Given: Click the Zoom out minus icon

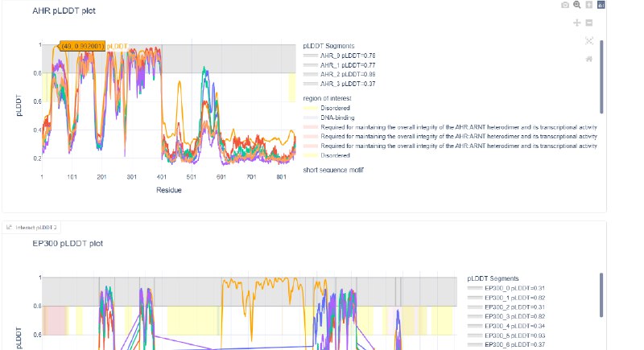Looking at the screenshot, I should click(589, 23).
